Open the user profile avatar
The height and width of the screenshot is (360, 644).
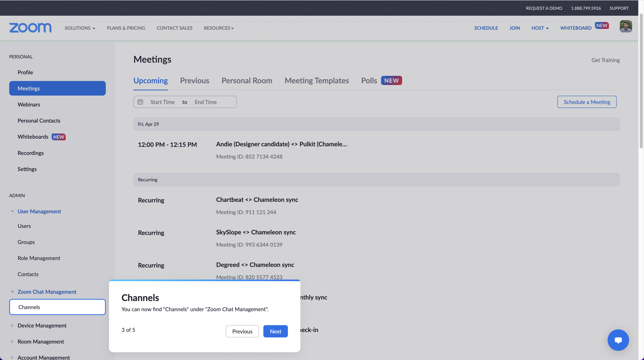pyautogui.click(x=626, y=26)
